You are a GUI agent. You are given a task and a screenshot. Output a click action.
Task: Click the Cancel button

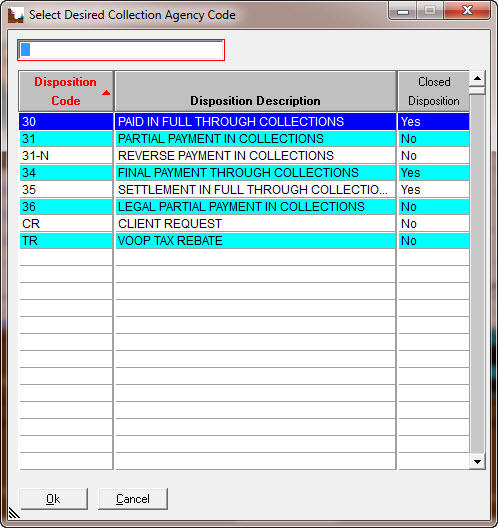pos(133,499)
